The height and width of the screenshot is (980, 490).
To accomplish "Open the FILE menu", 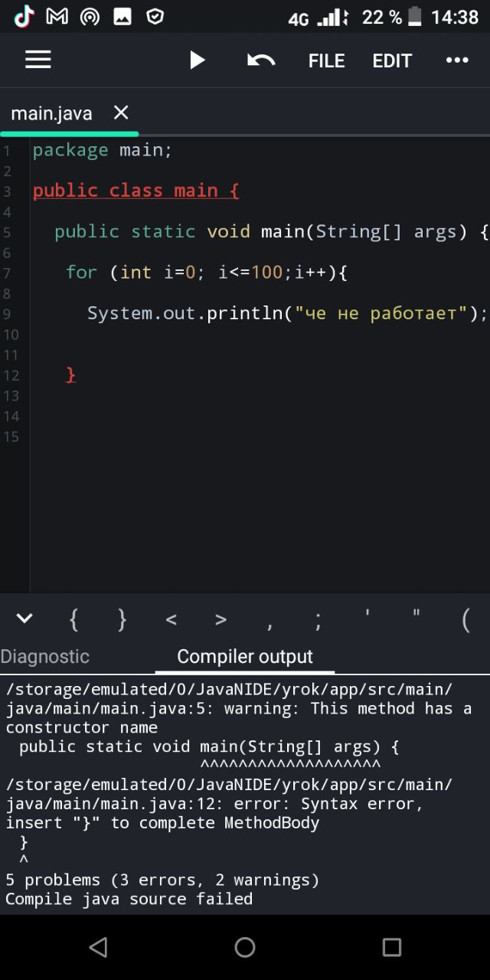I will click(327, 61).
